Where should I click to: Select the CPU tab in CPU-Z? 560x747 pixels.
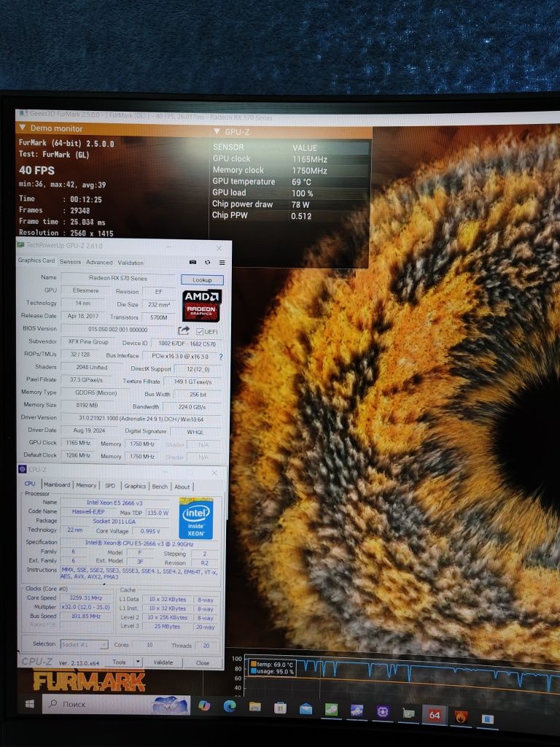tap(30, 484)
